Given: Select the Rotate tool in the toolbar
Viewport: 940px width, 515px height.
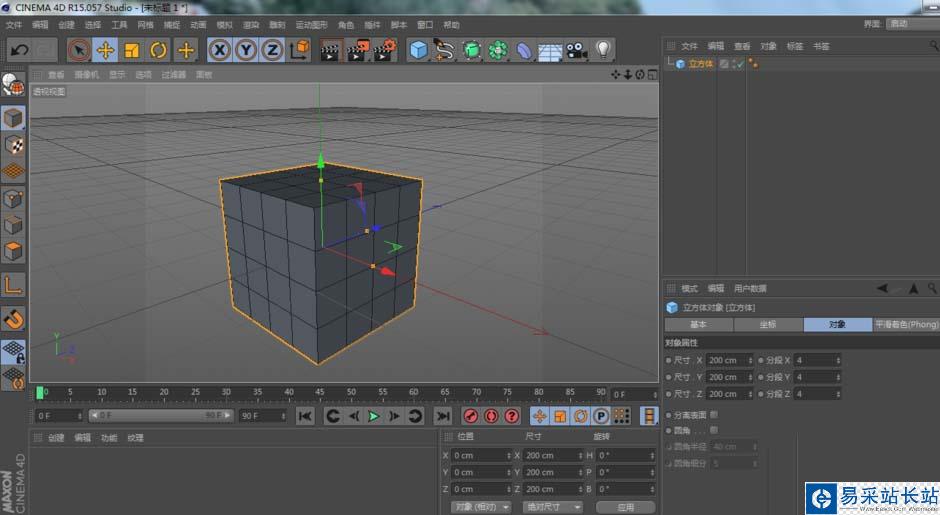Looking at the screenshot, I should (x=158, y=50).
